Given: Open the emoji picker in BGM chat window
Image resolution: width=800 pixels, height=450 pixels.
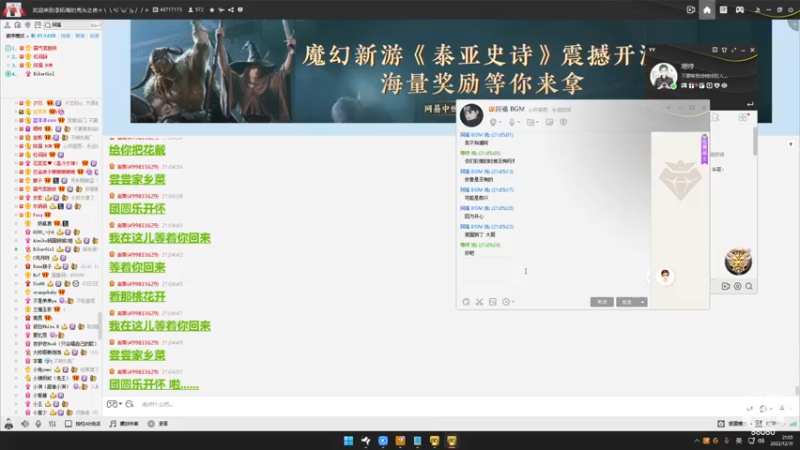Looking at the screenshot, I should 466,302.
